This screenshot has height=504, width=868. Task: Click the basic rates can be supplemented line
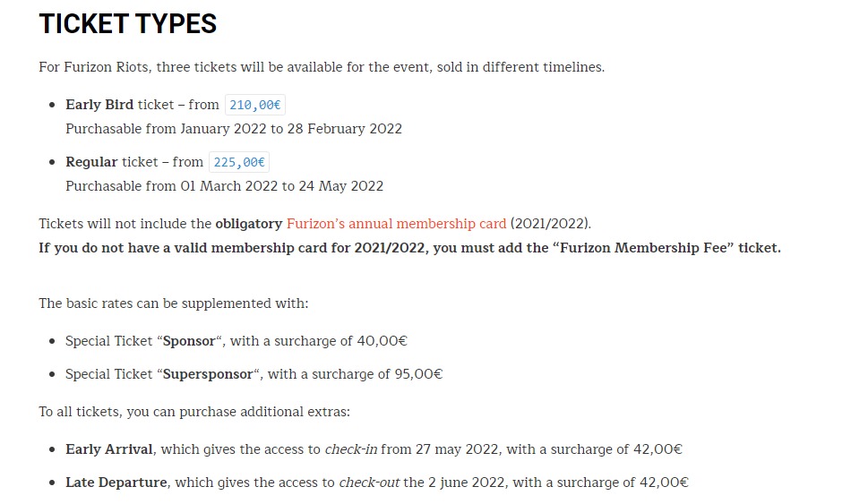[174, 303]
